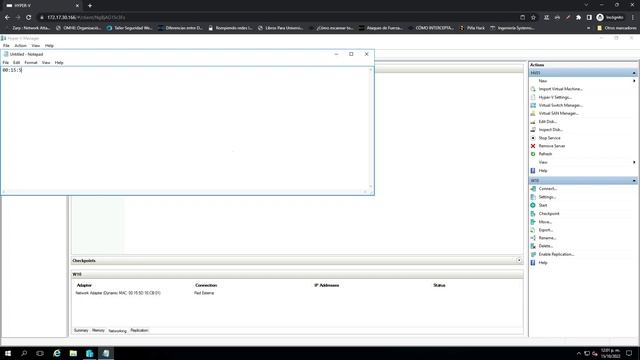640x360 pixels.
Task: Open Notepad's Format menu
Action: [x=31, y=62]
